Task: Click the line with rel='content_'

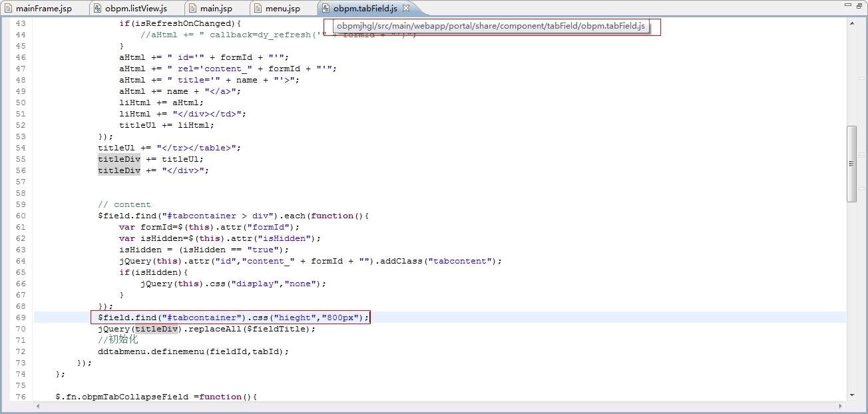Action: tap(228, 69)
